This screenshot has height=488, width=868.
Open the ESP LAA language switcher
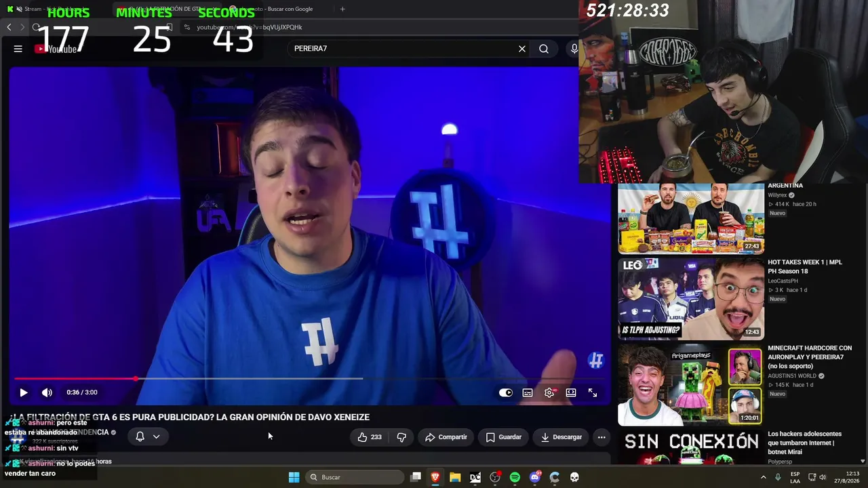[x=795, y=477]
